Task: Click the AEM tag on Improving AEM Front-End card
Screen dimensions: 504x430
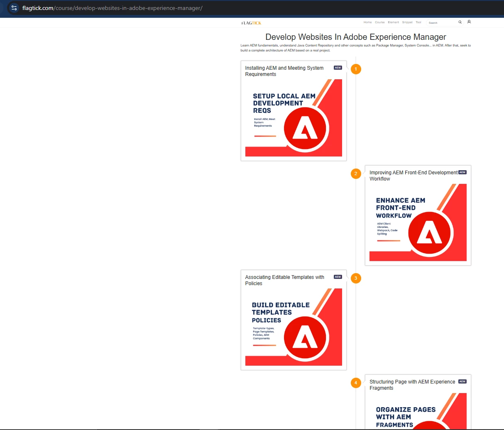Action: pyautogui.click(x=462, y=172)
